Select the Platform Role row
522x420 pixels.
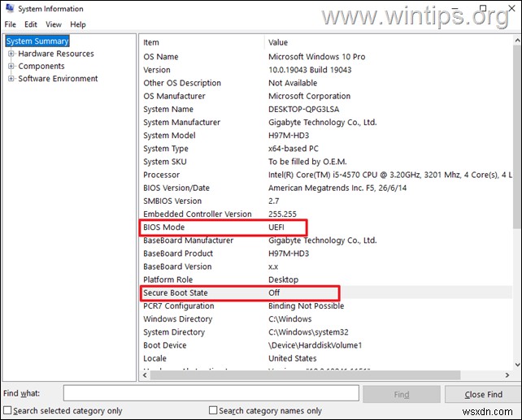(326, 279)
